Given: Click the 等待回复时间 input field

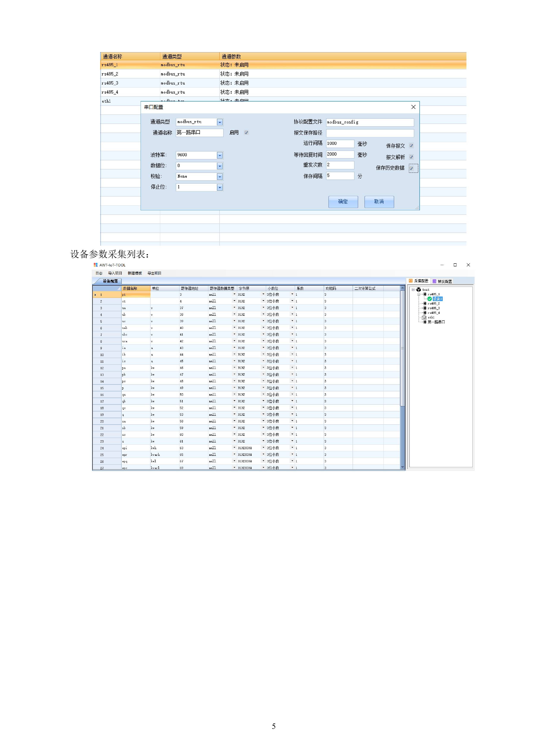Looking at the screenshot, I should point(340,155).
